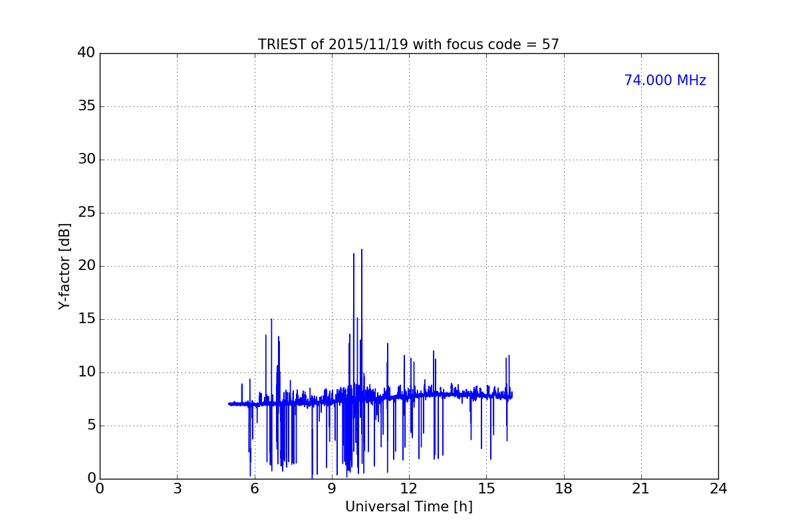
Task: Click x-axis tick label 18
Action: click(x=564, y=489)
